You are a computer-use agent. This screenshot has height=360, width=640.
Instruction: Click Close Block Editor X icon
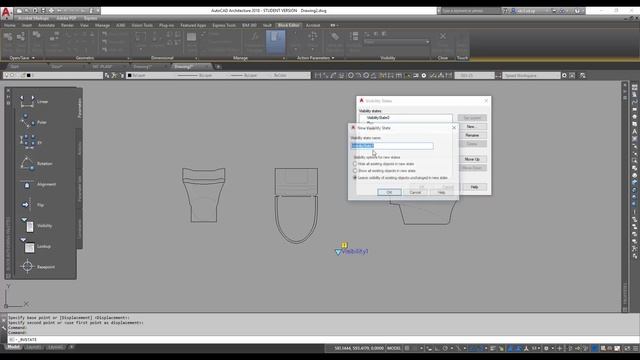443,36
